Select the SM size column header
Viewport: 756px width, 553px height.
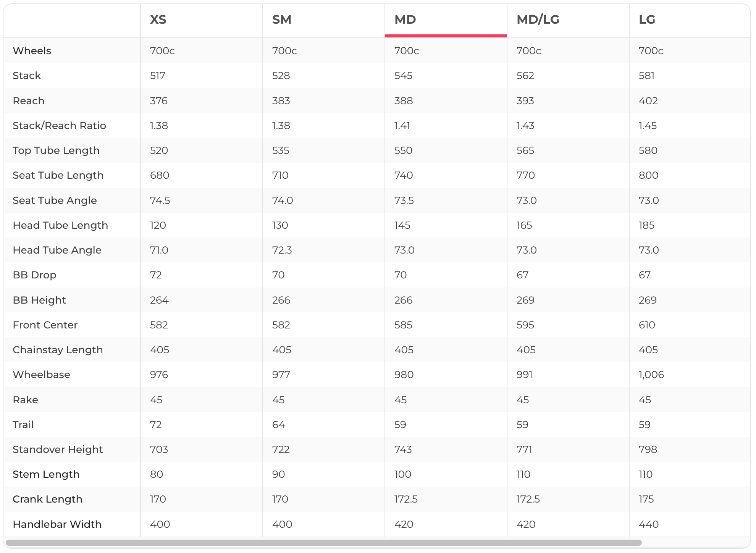282,19
